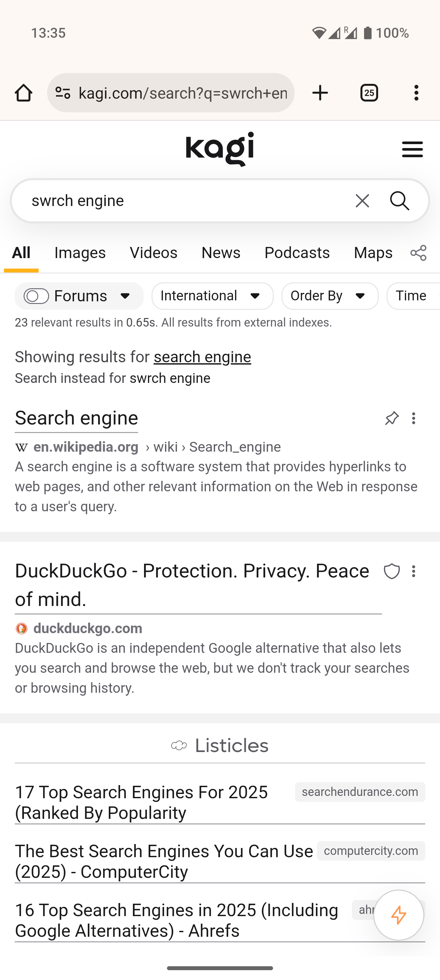
Task: Tap the lightning quick answer button
Action: (x=398, y=915)
